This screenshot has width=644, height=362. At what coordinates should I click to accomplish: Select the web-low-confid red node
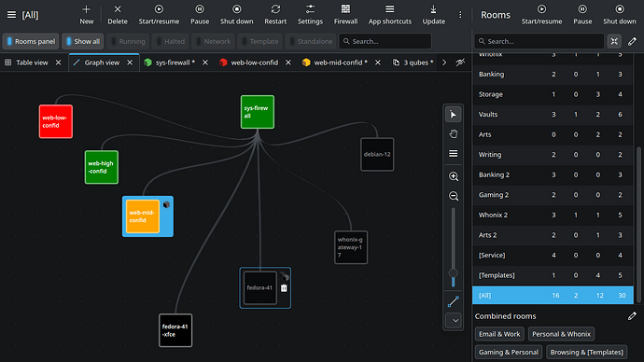click(x=56, y=121)
